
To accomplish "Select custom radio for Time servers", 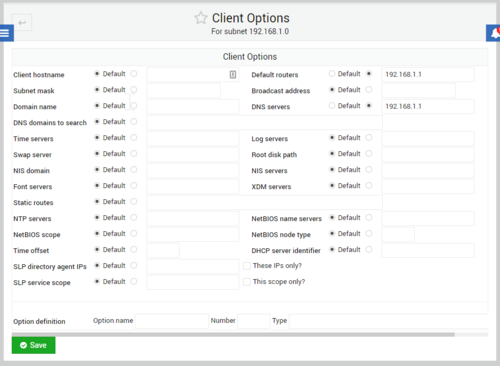I will point(134,137).
